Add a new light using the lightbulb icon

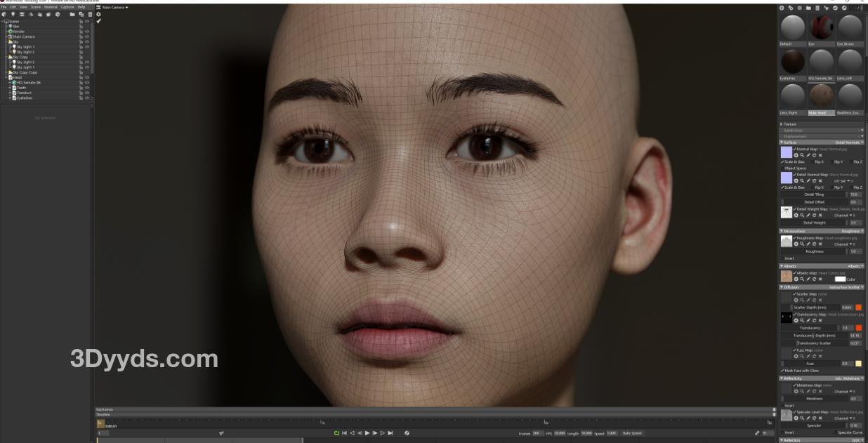click(x=13, y=14)
